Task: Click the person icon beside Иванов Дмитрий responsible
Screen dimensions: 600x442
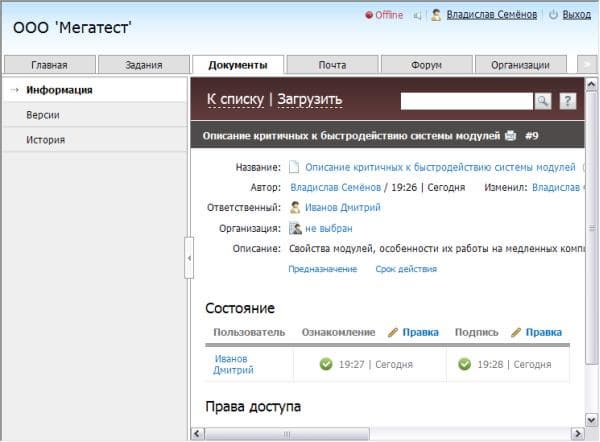Action: [x=295, y=207]
